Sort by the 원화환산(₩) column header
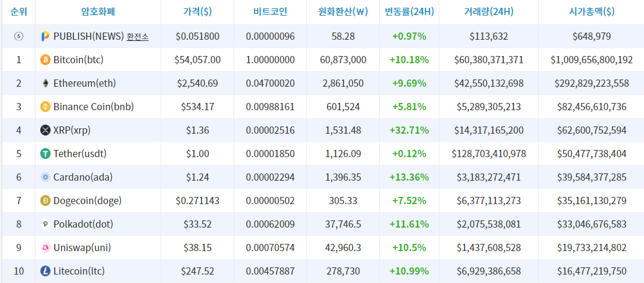Image resolution: width=644 pixels, height=283 pixels. [x=343, y=12]
